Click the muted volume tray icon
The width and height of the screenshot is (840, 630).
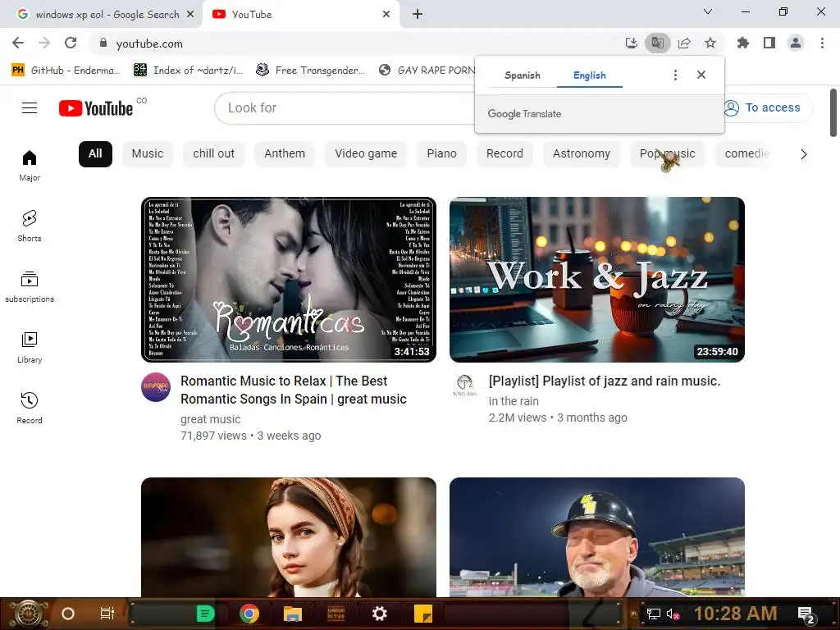673,614
